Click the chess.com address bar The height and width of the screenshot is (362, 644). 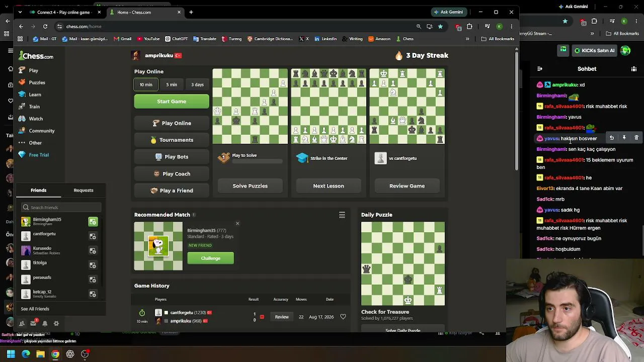(236, 26)
